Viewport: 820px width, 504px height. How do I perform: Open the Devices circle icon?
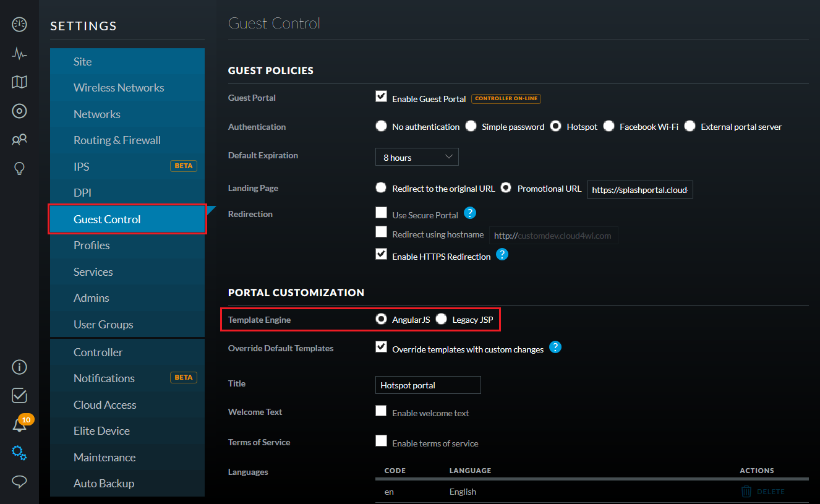coord(19,111)
